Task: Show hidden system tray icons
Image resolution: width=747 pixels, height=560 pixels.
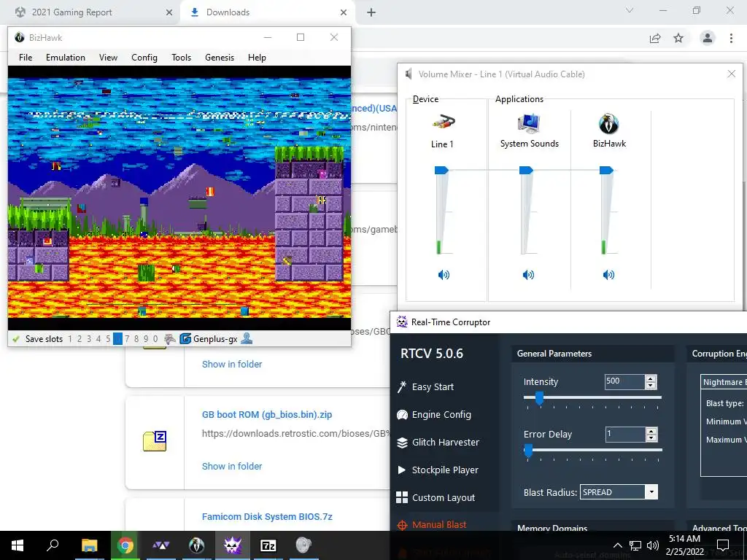Action: [x=617, y=545]
